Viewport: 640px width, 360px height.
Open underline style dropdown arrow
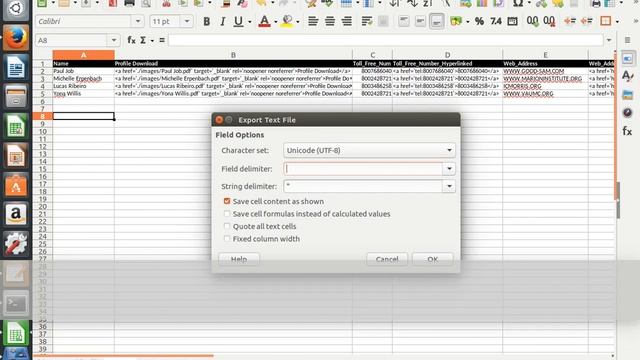point(249,22)
